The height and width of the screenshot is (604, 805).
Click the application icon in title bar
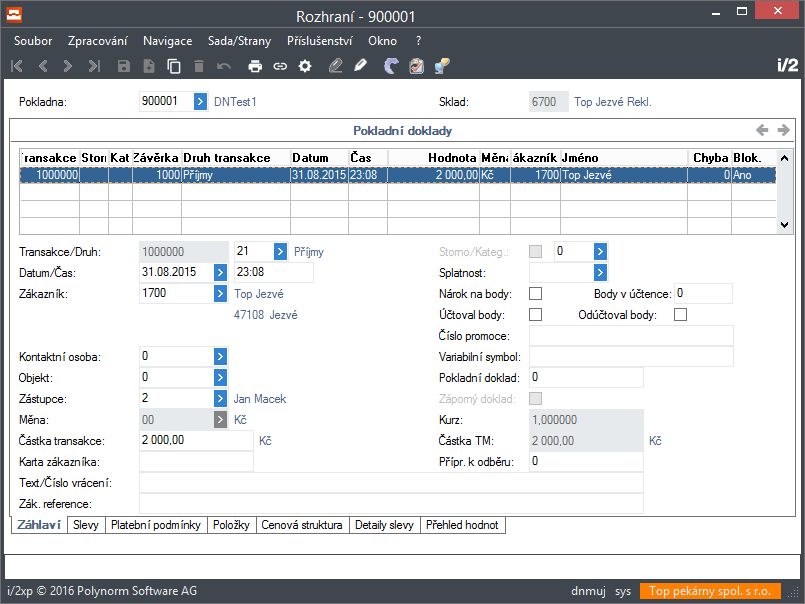point(14,14)
